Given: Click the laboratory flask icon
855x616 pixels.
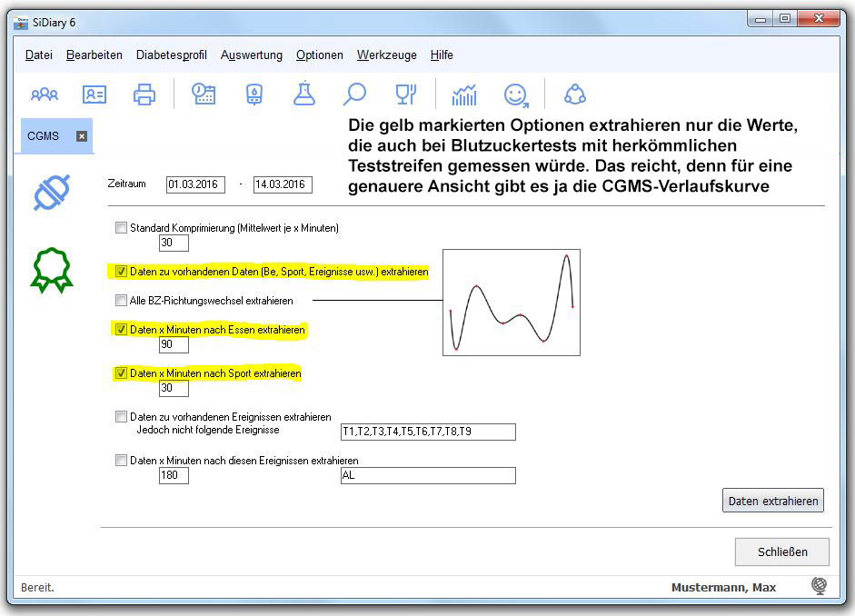Looking at the screenshot, I should (304, 94).
